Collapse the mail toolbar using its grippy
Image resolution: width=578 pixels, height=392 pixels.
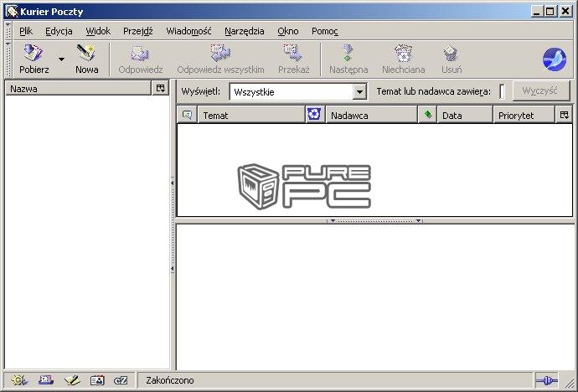coord(8,59)
